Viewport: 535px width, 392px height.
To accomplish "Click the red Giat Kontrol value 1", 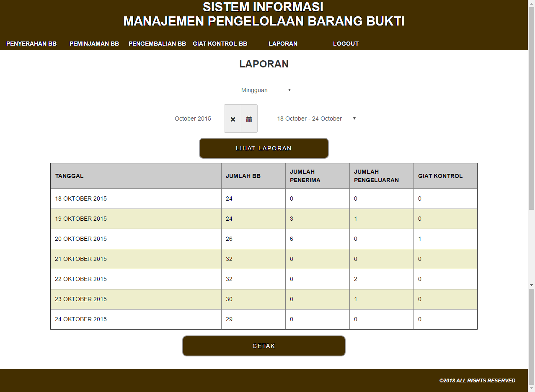I will (420, 239).
